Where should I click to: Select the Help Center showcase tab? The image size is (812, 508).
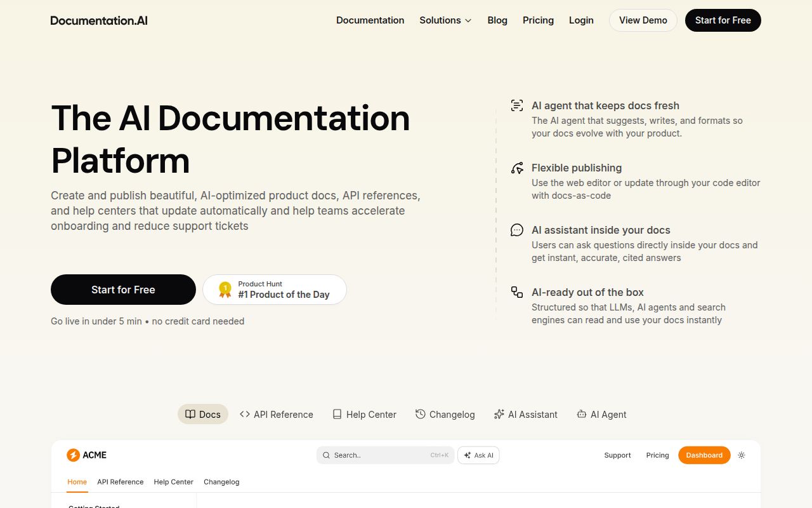pyautogui.click(x=364, y=414)
